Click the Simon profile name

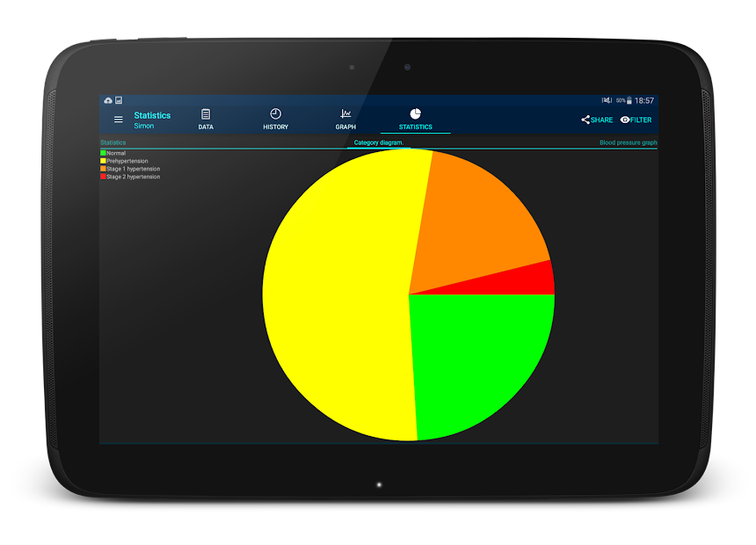click(x=143, y=126)
